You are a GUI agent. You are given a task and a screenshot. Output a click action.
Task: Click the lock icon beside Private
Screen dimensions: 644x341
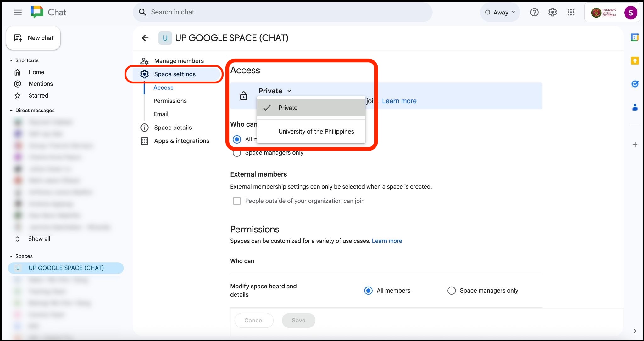243,96
